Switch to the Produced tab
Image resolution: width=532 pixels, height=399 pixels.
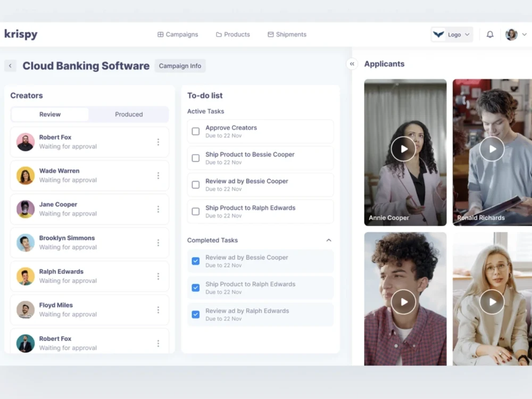[129, 114]
